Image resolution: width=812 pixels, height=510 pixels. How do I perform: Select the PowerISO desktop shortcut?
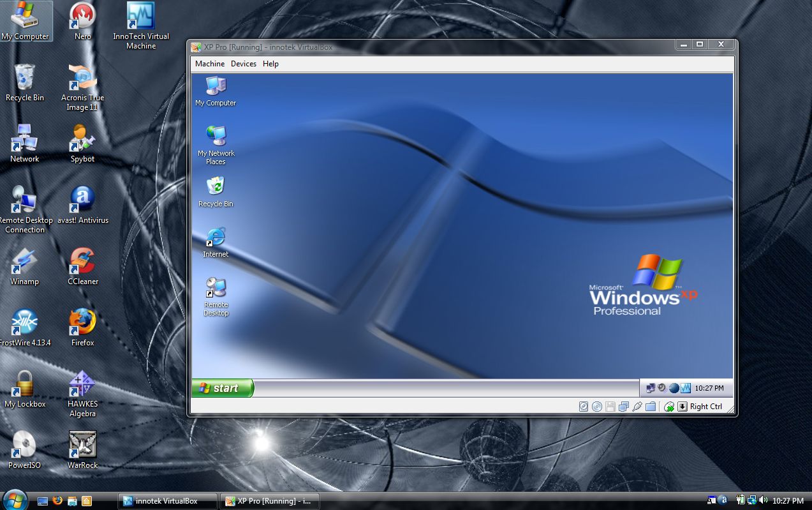tap(25, 451)
